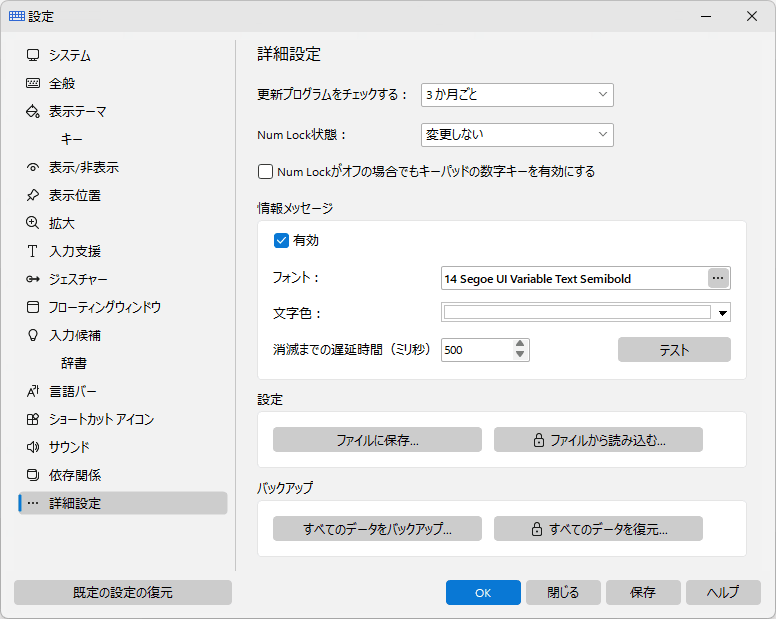This screenshot has height=619, width=776.
Task: Decrease the delay time with the down arrow
Action: (x=520, y=355)
